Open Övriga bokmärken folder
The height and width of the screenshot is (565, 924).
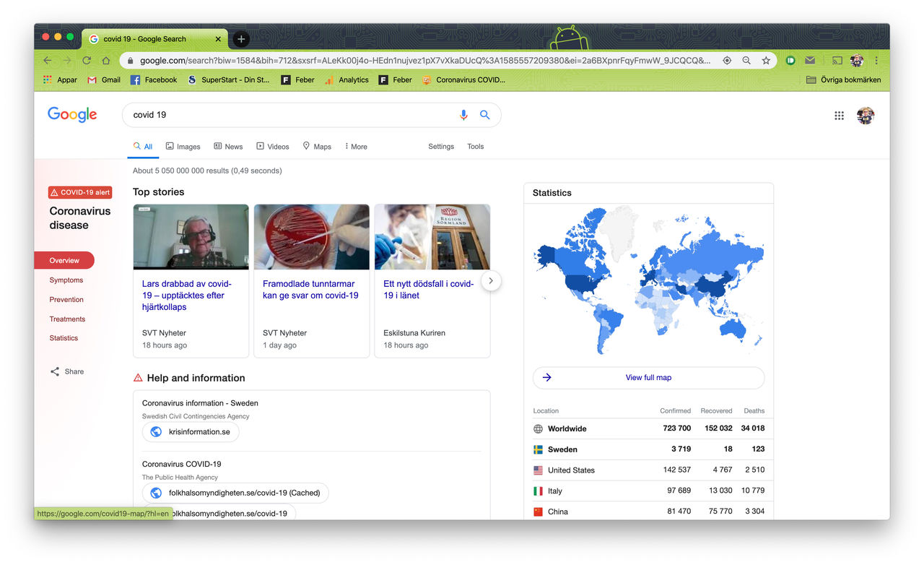point(843,79)
